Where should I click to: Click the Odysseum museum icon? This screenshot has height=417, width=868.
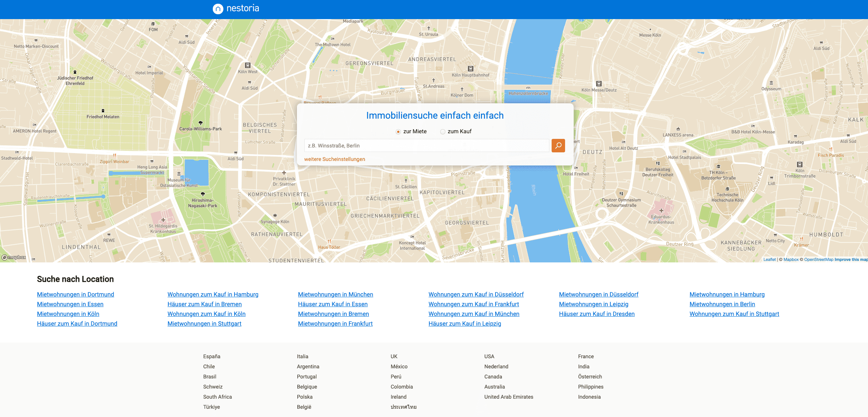pos(771,83)
